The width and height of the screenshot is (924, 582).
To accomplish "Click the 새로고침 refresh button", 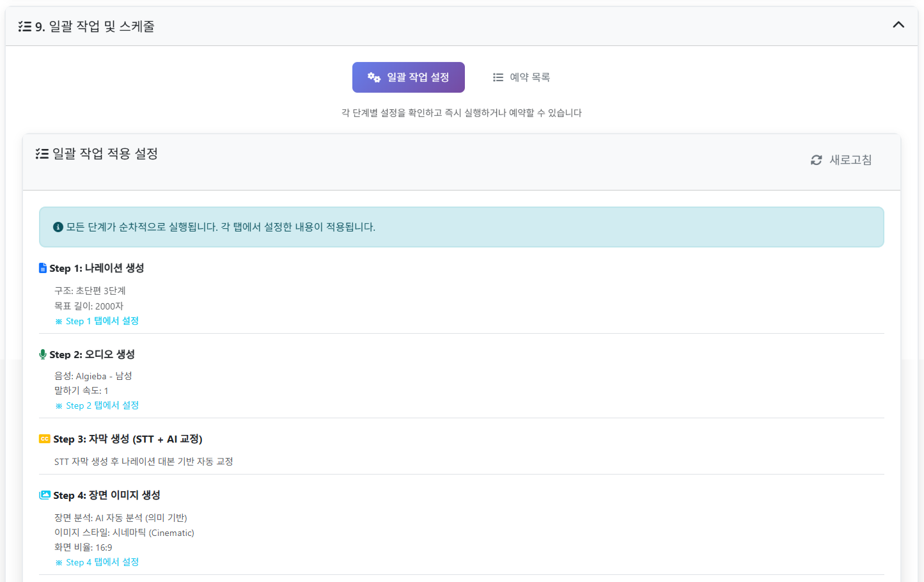I will pos(841,160).
